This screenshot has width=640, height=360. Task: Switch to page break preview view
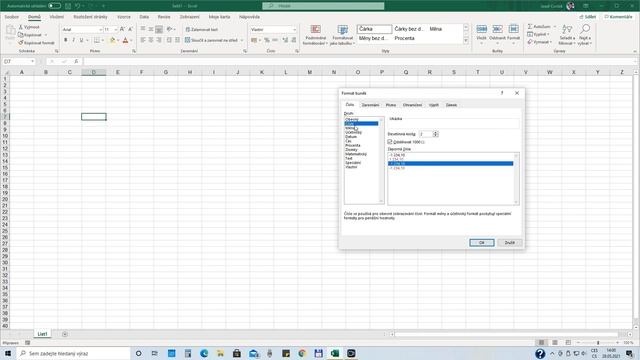pos(568,342)
